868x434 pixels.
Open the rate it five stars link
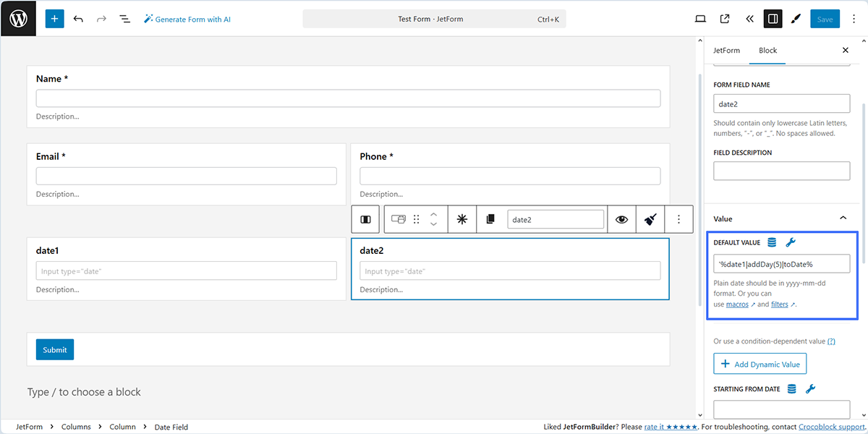[671, 427]
